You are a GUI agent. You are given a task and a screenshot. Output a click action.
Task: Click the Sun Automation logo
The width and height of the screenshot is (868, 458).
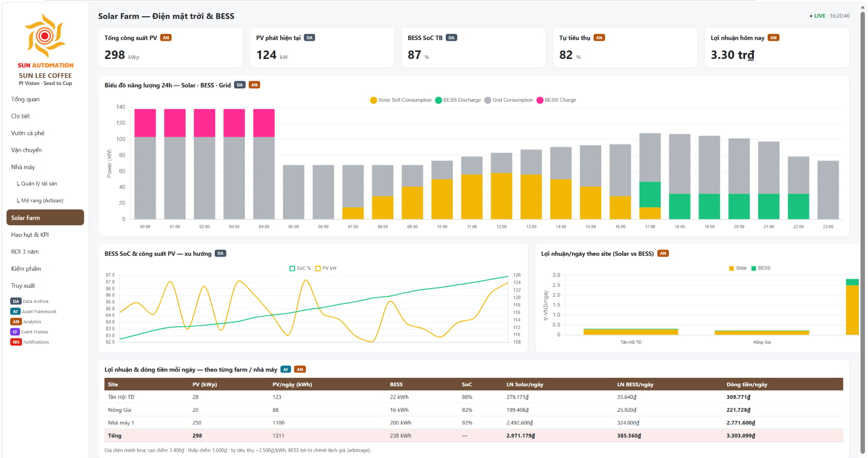45,35
